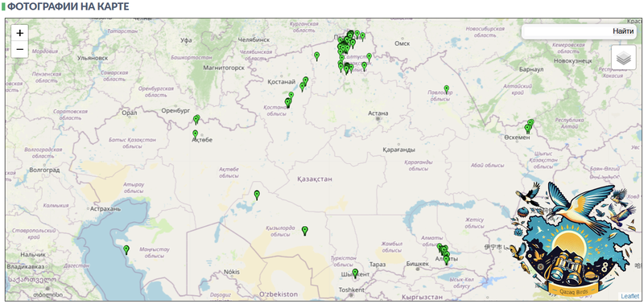Image resolution: width=644 pixels, height=304 pixels.
Task: Zoom out of the map
Action: click(x=19, y=50)
